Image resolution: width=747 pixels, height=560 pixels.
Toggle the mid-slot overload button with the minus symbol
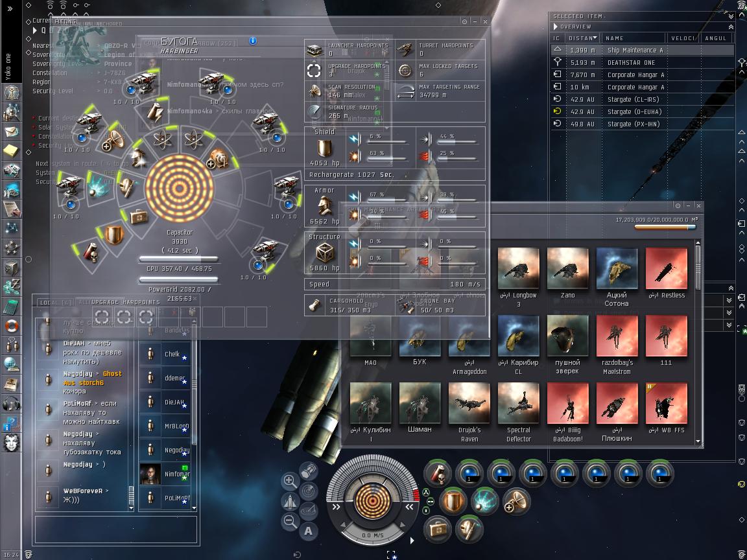(x=430, y=502)
